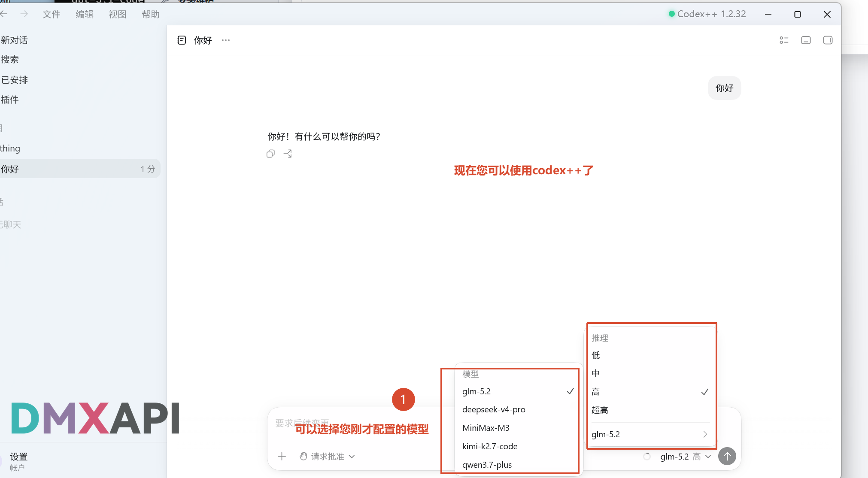
Task: Copy the assistant reply with copy icon
Action: point(270,154)
